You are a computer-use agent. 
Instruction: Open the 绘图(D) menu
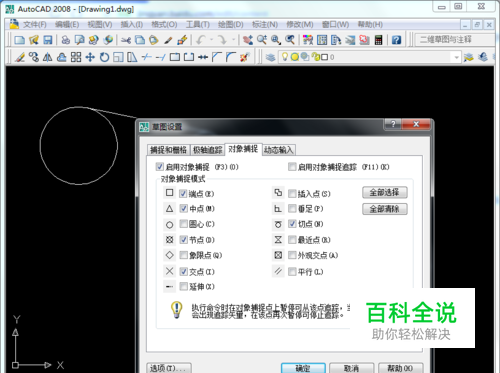coord(231,25)
